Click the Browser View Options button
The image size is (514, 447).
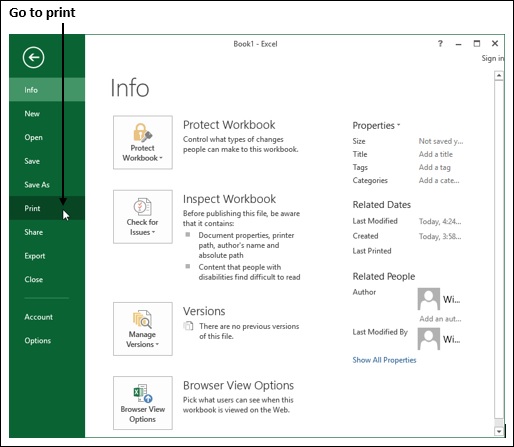(x=143, y=403)
